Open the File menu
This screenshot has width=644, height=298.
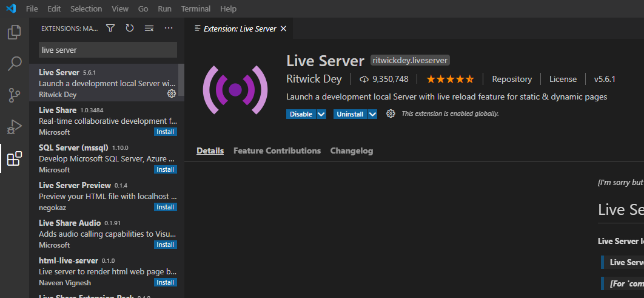[32, 8]
